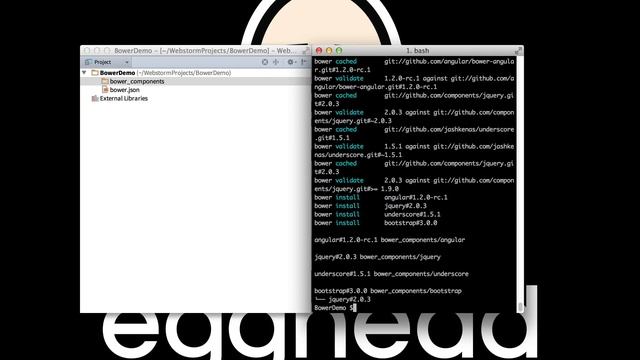Click 'ents/jquery.git#>= 1.9.0' terminal line
Image resolution: width=640 pixels, height=360 pixels.
pyautogui.click(x=356, y=189)
